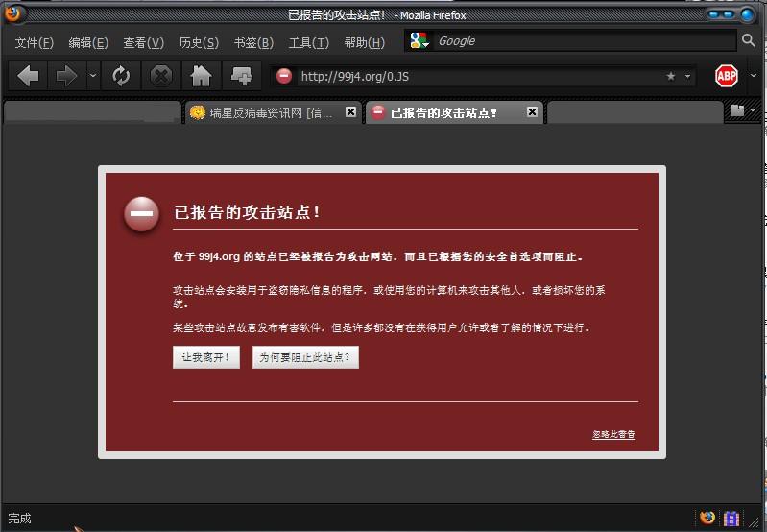
Task: Select the blank first tab
Action: (92, 112)
